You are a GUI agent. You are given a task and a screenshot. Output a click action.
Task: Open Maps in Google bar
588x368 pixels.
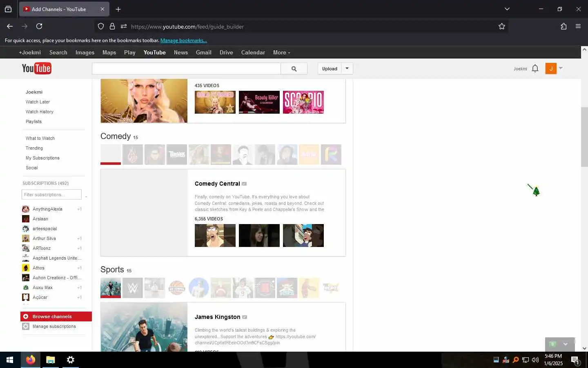click(x=109, y=52)
